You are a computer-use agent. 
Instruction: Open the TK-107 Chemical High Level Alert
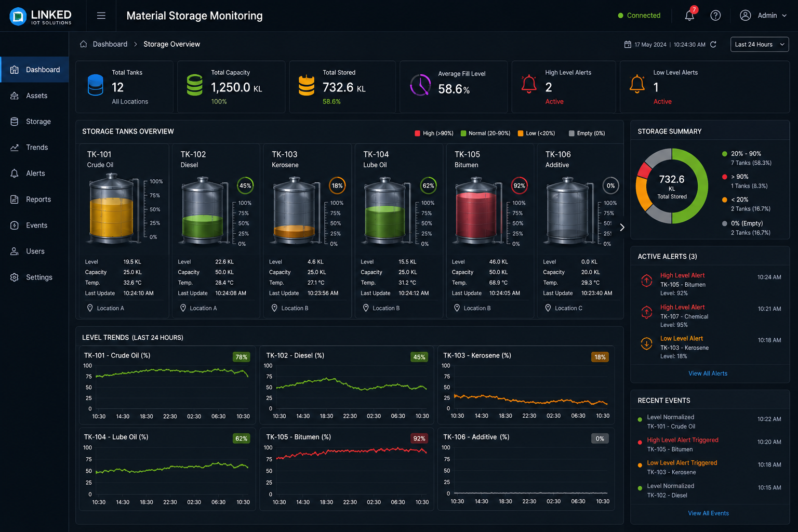tap(710, 316)
